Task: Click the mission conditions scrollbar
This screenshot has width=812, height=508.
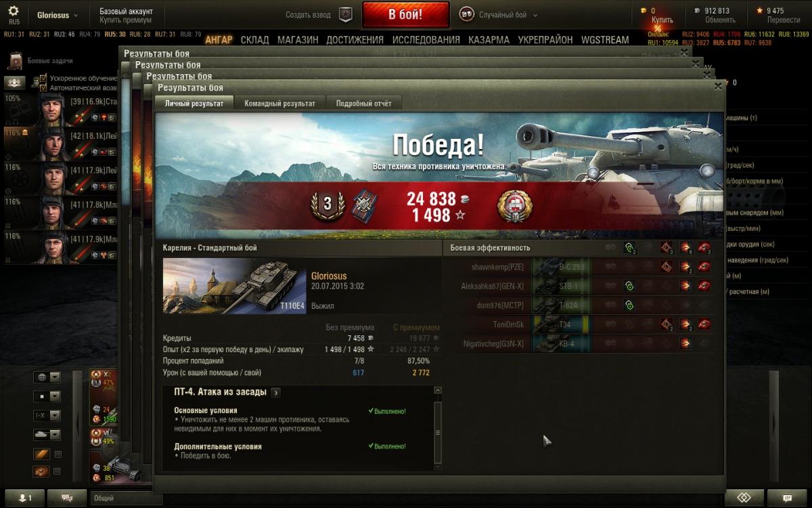Action: [437, 428]
